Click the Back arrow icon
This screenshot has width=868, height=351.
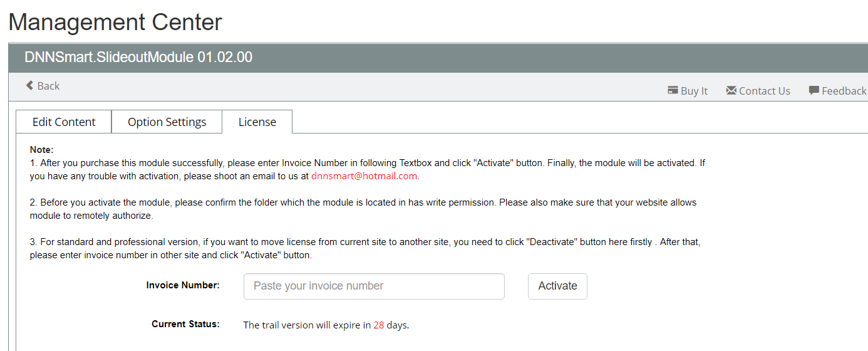tap(29, 85)
